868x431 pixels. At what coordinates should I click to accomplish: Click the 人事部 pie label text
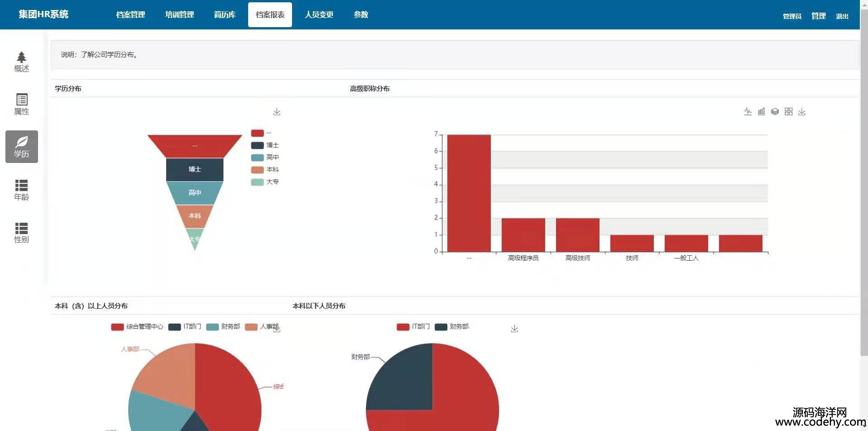tap(130, 349)
